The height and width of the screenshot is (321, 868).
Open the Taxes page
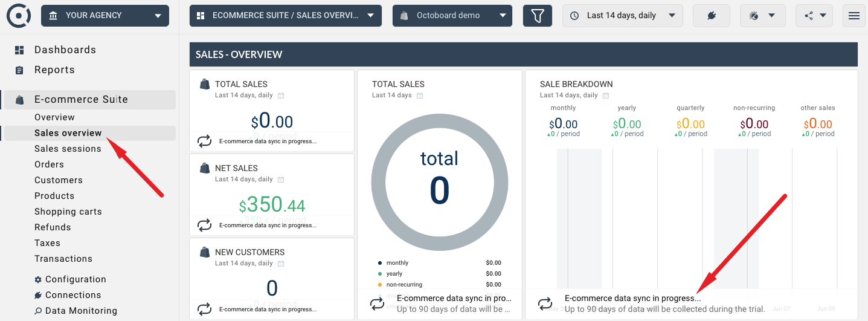coord(47,243)
